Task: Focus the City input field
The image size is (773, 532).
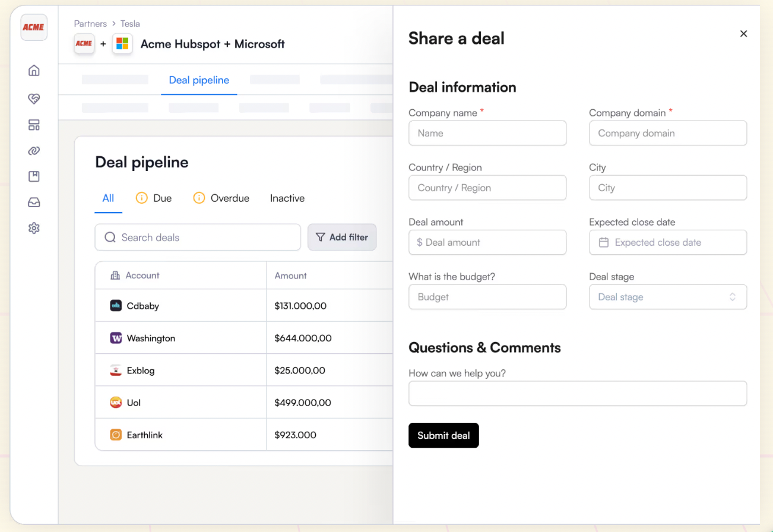Action: (x=668, y=188)
